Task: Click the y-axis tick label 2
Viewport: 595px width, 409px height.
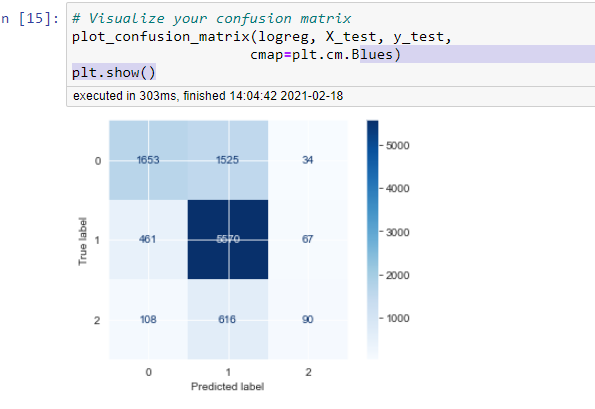Action: pyautogui.click(x=97, y=321)
